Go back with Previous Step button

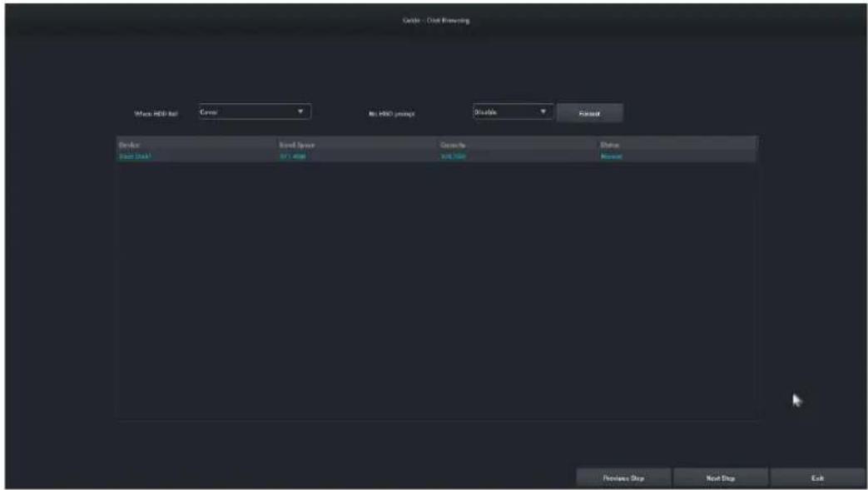623,478
